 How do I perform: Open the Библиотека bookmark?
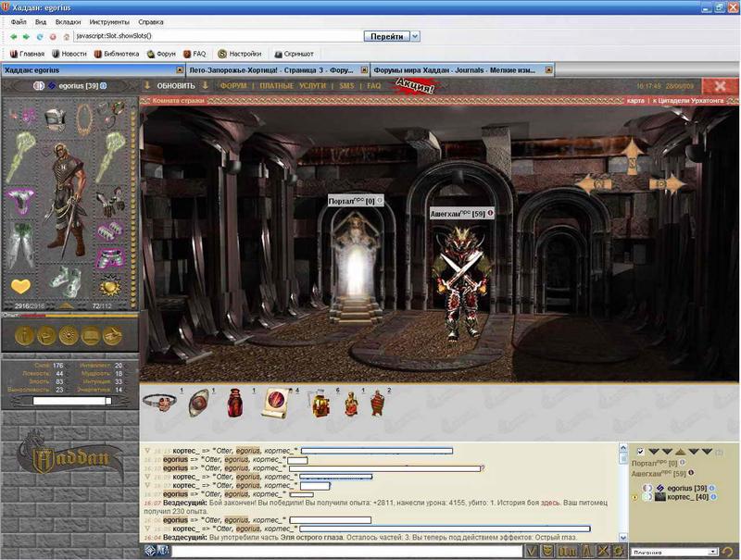point(117,54)
